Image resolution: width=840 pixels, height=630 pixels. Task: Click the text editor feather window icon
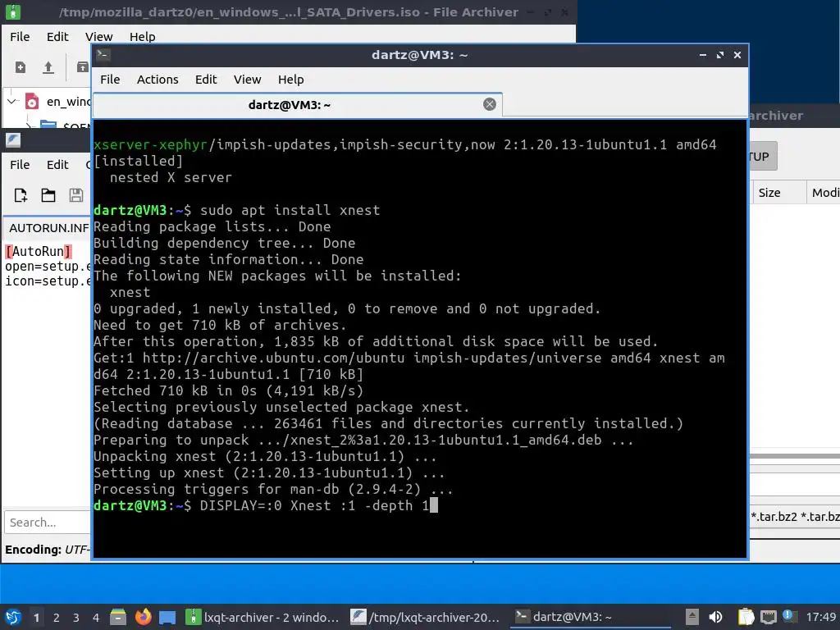13,140
